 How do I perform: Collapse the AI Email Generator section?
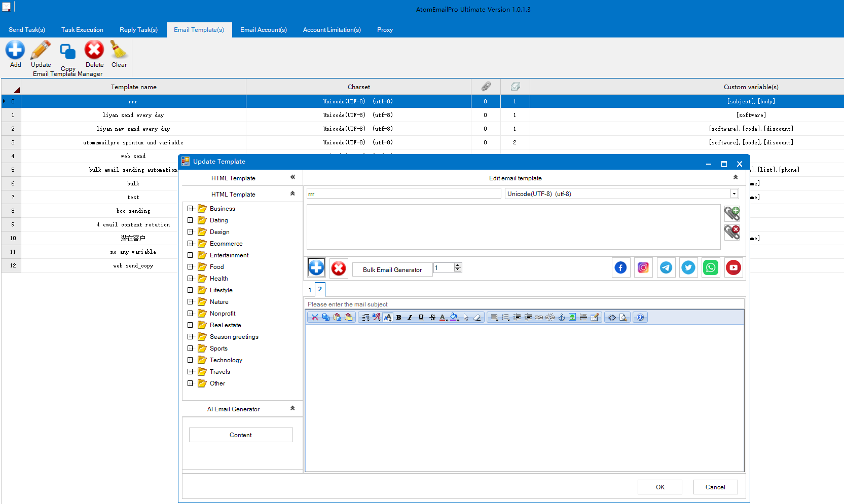292,408
